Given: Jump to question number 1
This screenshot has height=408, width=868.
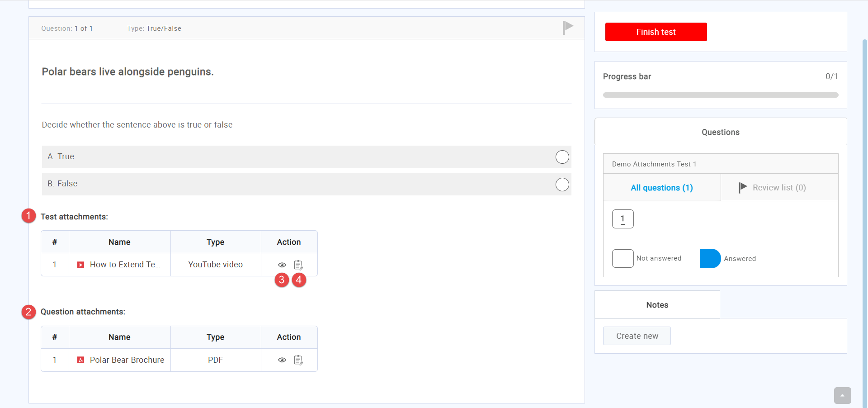Looking at the screenshot, I should pyautogui.click(x=623, y=219).
